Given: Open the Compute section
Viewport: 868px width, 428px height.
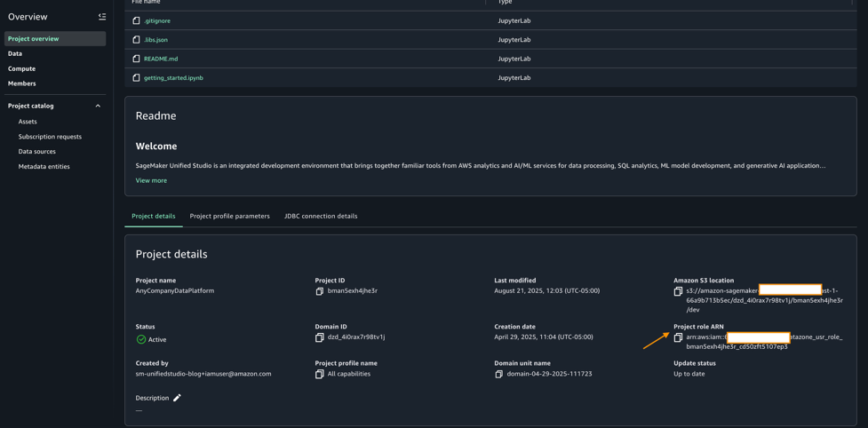Looking at the screenshot, I should point(21,68).
